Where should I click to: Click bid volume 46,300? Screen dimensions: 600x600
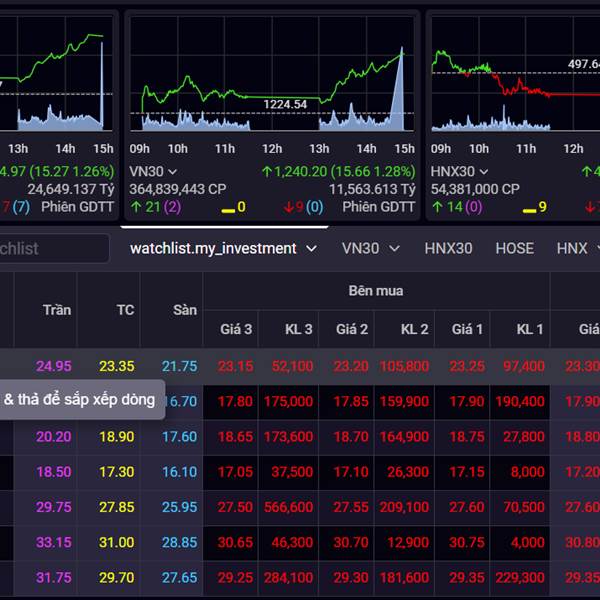[x=292, y=542]
